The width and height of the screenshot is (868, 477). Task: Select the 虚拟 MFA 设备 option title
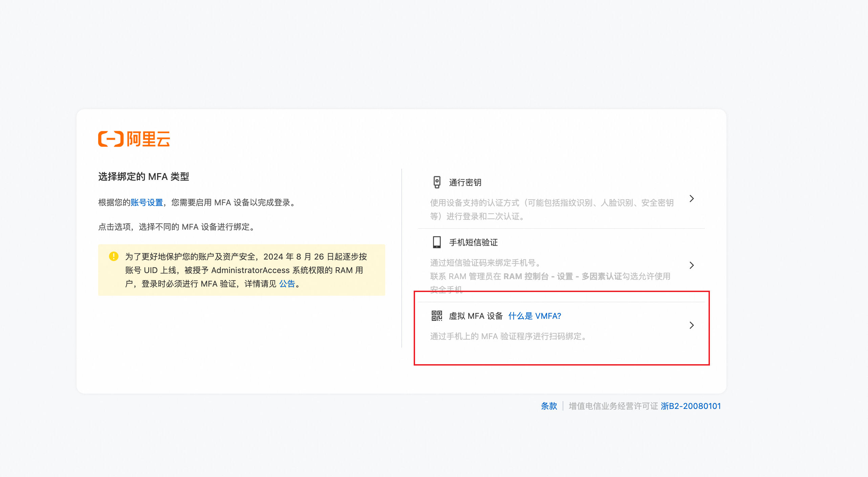[x=476, y=316]
